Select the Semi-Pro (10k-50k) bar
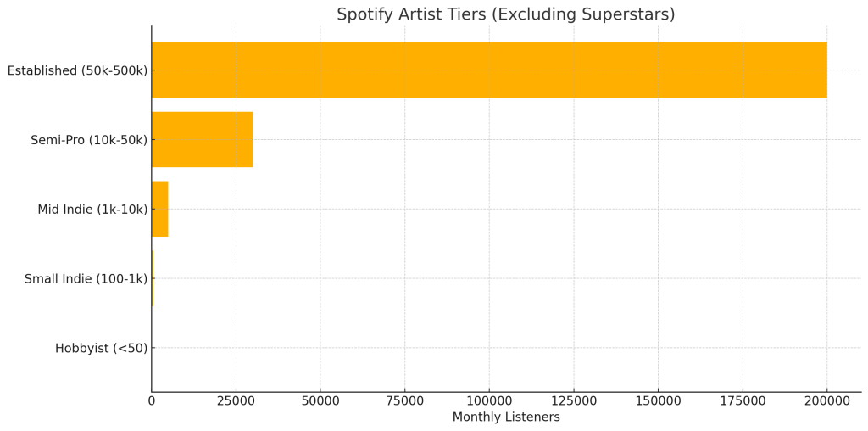868x431 pixels. [x=203, y=140]
